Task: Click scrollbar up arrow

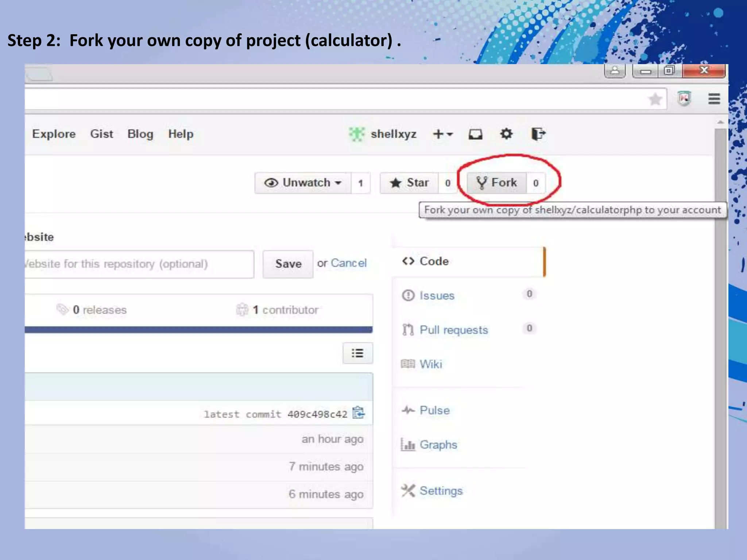Action: click(721, 122)
